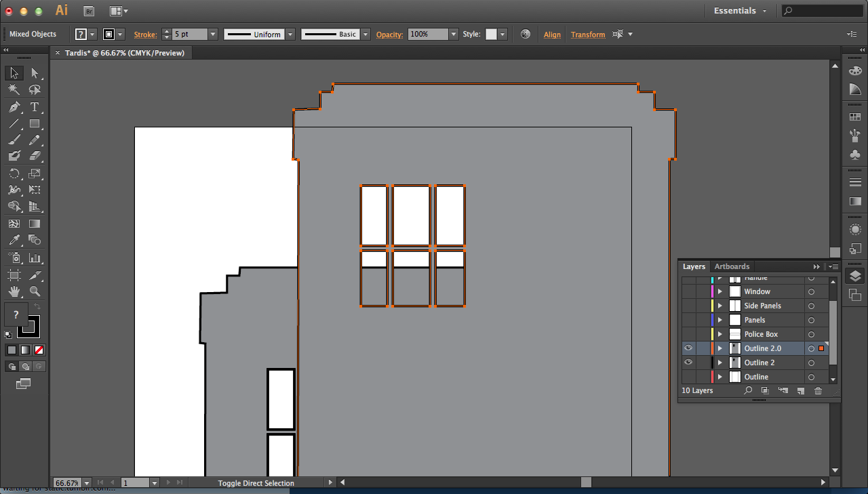Image resolution: width=868 pixels, height=494 pixels.
Task: Expand the Window layer
Action: coord(720,291)
